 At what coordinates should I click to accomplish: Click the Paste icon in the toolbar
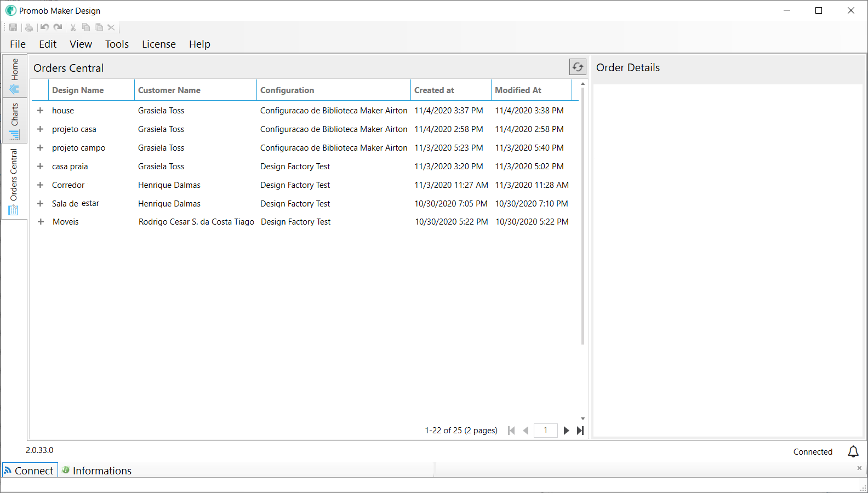coord(99,27)
